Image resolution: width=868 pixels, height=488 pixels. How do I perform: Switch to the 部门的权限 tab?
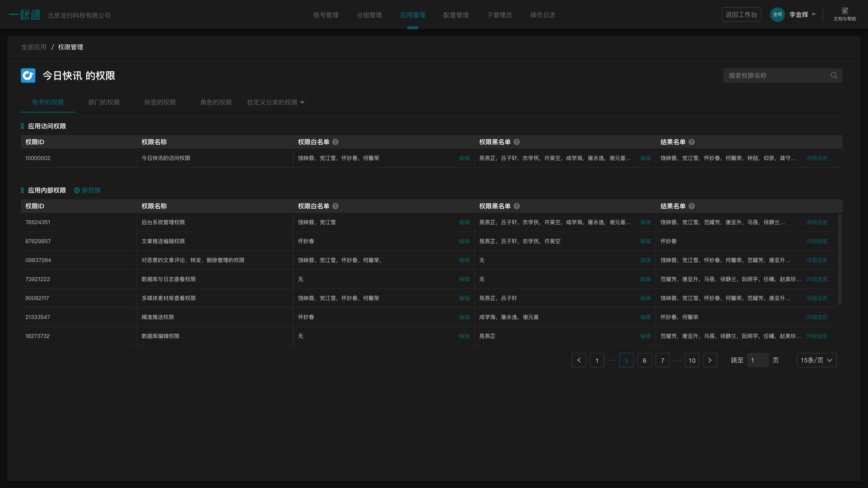click(x=104, y=102)
